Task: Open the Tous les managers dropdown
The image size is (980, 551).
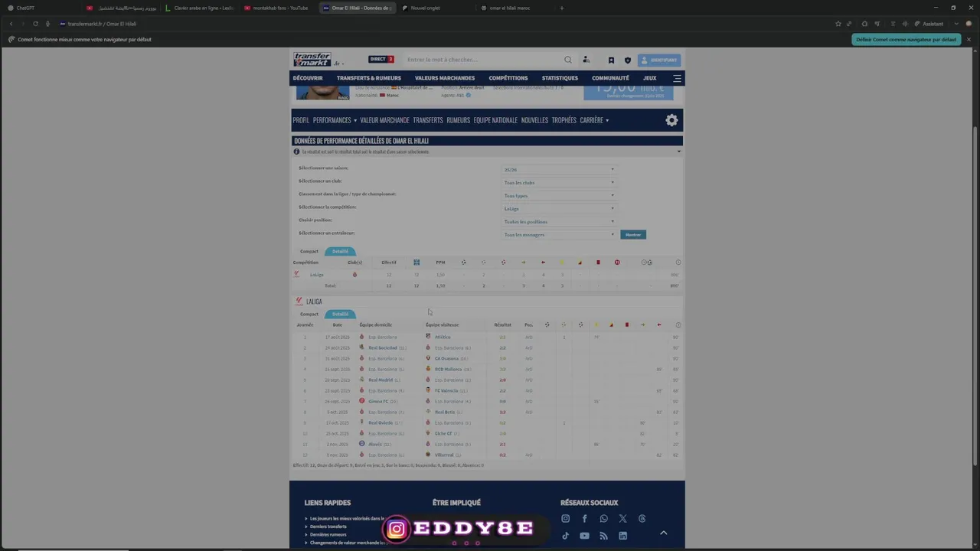Action: [x=558, y=234]
